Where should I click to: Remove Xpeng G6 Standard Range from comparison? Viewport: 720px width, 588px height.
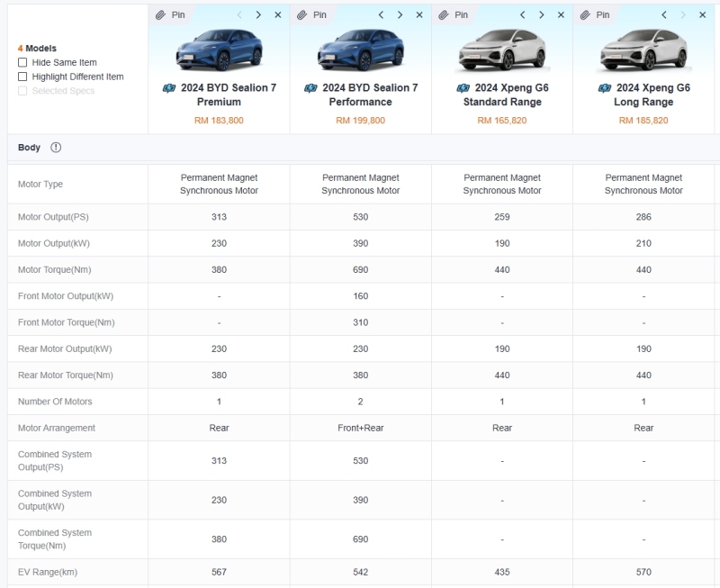(561, 15)
